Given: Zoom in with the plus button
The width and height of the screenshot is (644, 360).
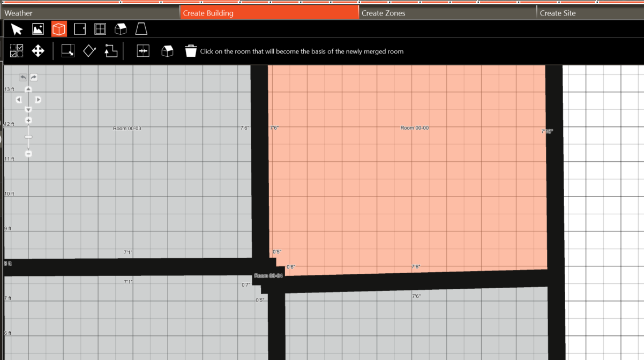Looking at the screenshot, I should pos(28,121).
